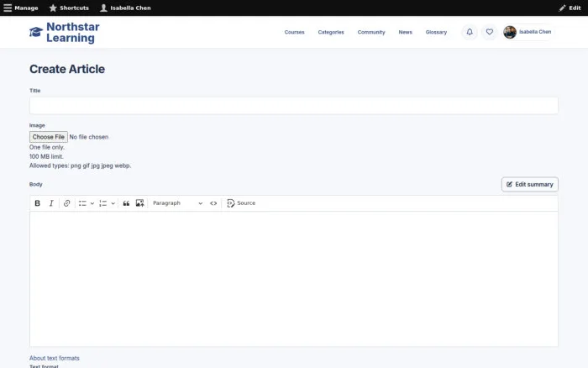Open favorites via the heart icon
Viewport: 588px width, 368px height.
(490, 32)
